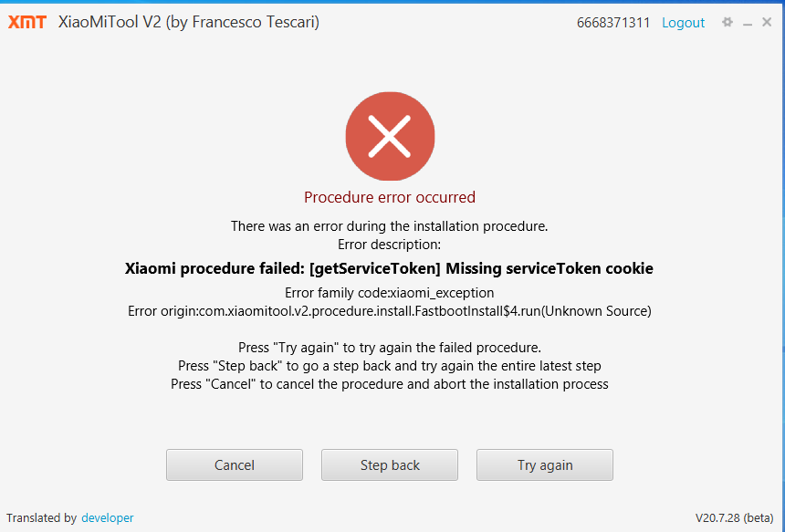Click Step back to retry the latest step
This screenshot has width=785, height=532.
389,464
